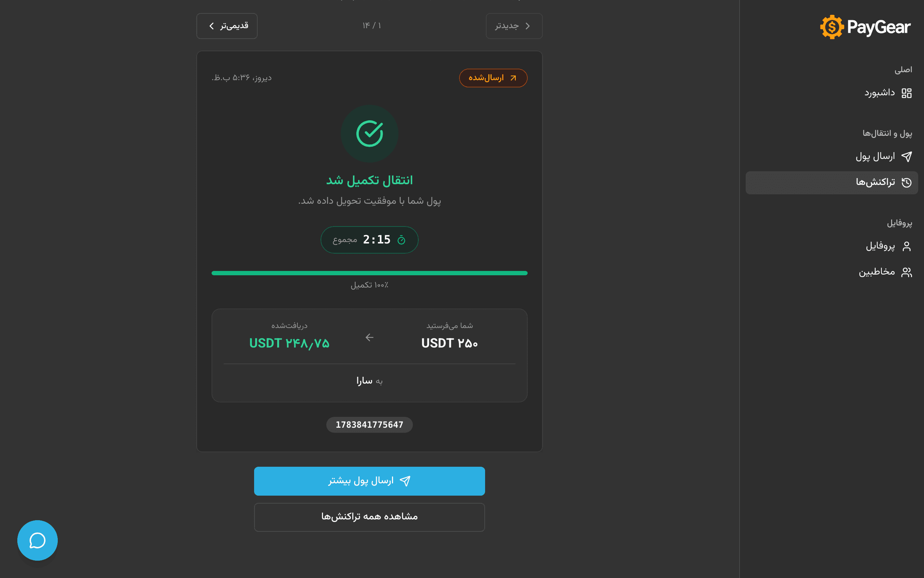924x578 pixels.
Task: Click the chevron in the جدیدتر button
Action: 528,26
